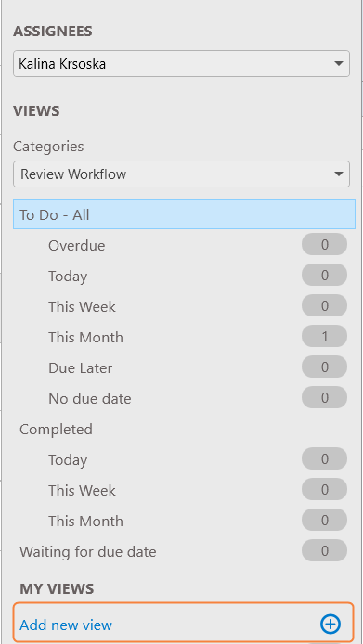Show tasks Completed This Week
The width and height of the screenshot is (363, 644).
pyautogui.click(x=82, y=490)
